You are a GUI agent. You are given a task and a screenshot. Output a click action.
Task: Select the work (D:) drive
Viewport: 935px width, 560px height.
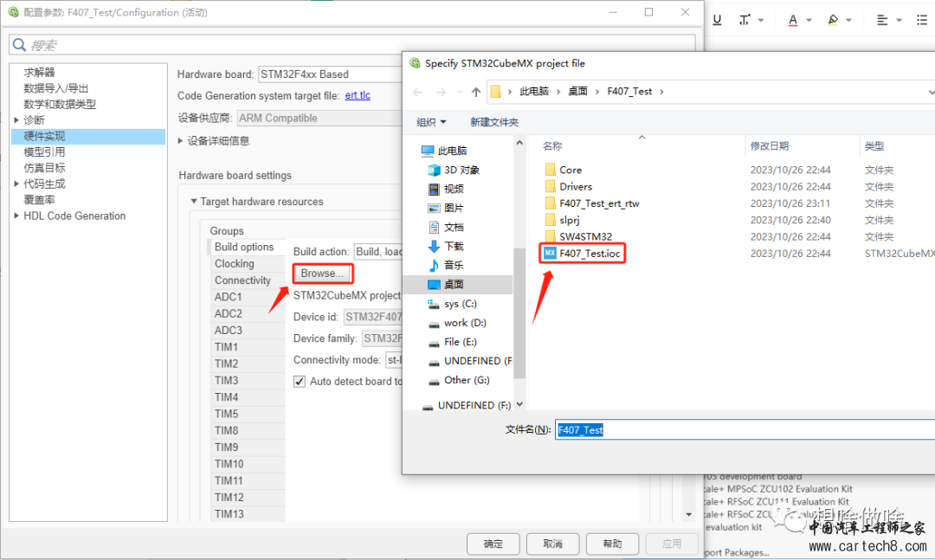(x=457, y=323)
